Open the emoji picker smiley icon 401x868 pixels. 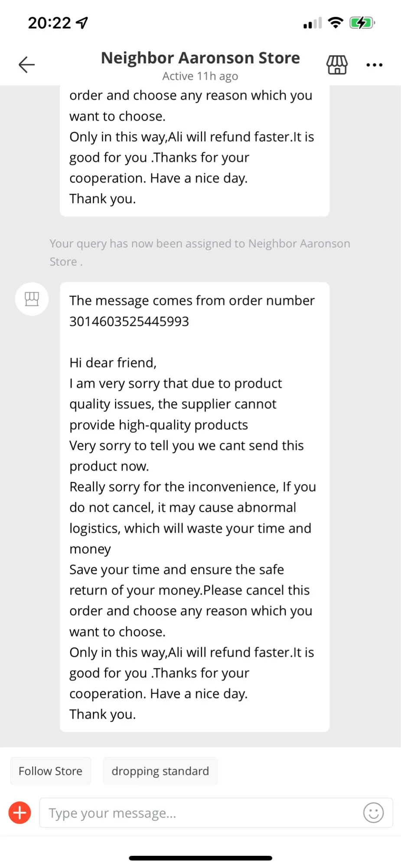(x=373, y=812)
